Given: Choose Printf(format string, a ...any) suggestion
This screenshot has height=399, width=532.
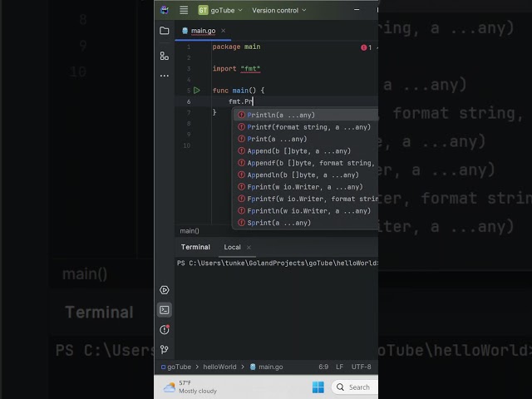Looking at the screenshot, I should (x=306, y=127).
